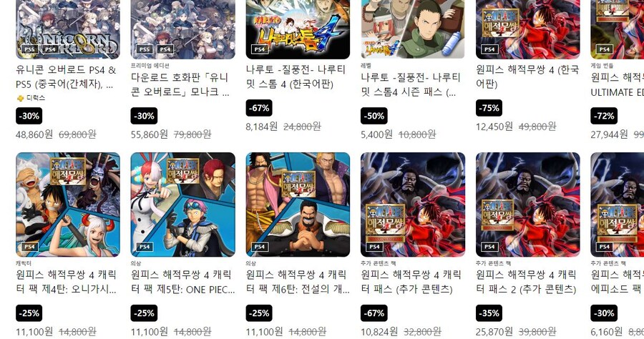Viewport: 644px width, 339px height.
Task: Click the -75% badge under 원피스 해적무쌍 4 (한국어판)
Action: [x=489, y=108]
